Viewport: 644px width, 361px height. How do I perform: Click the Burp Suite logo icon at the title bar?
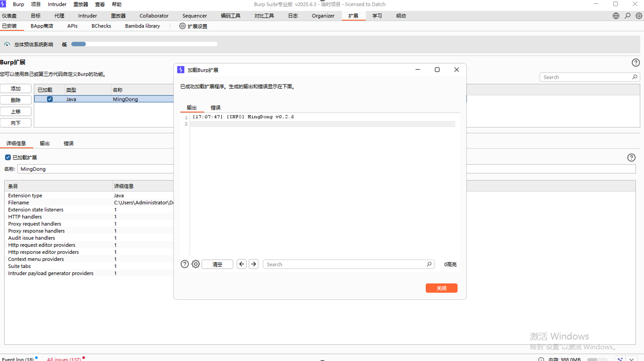pos(3,4)
